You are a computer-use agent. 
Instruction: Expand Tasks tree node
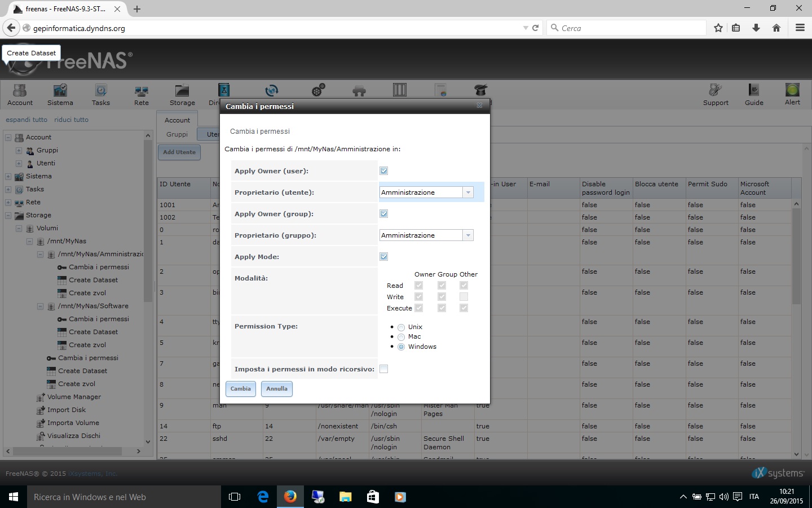click(8, 189)
